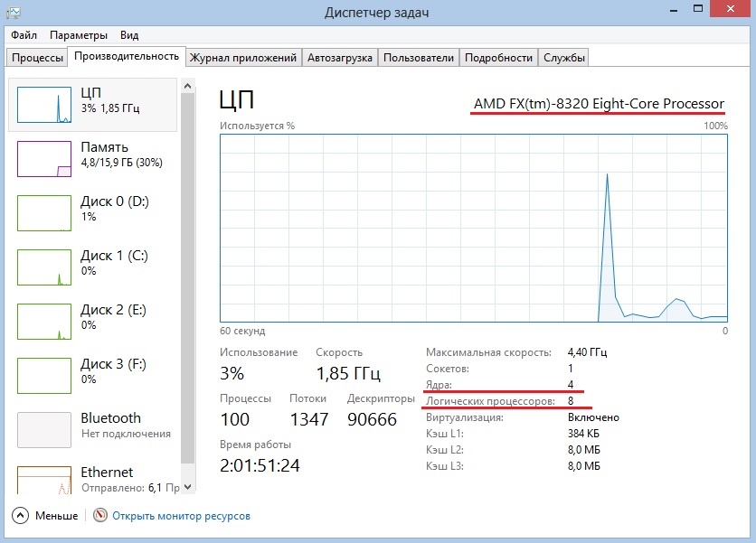Select Диск 0 (D:) graph thumbnail

(x=44, y=213)
